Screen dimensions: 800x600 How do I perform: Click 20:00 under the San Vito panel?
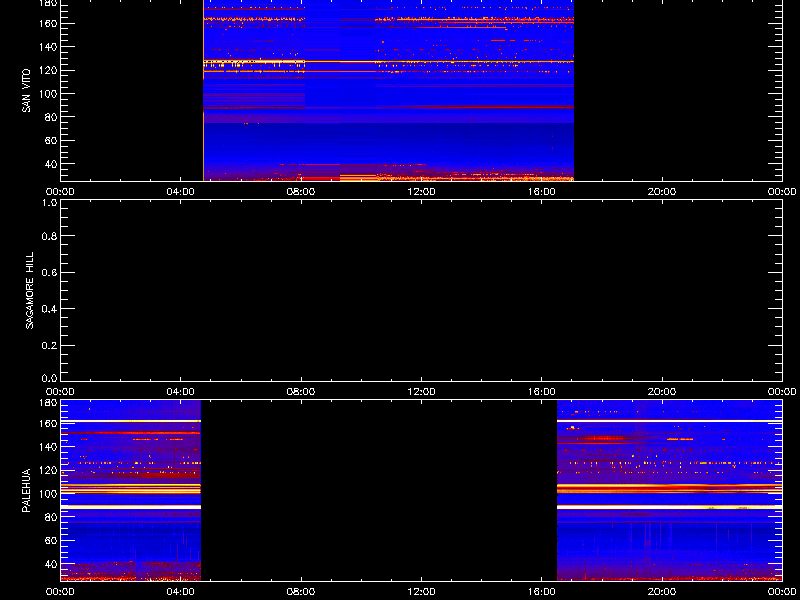pyautogui.click(x=662, y=192)
